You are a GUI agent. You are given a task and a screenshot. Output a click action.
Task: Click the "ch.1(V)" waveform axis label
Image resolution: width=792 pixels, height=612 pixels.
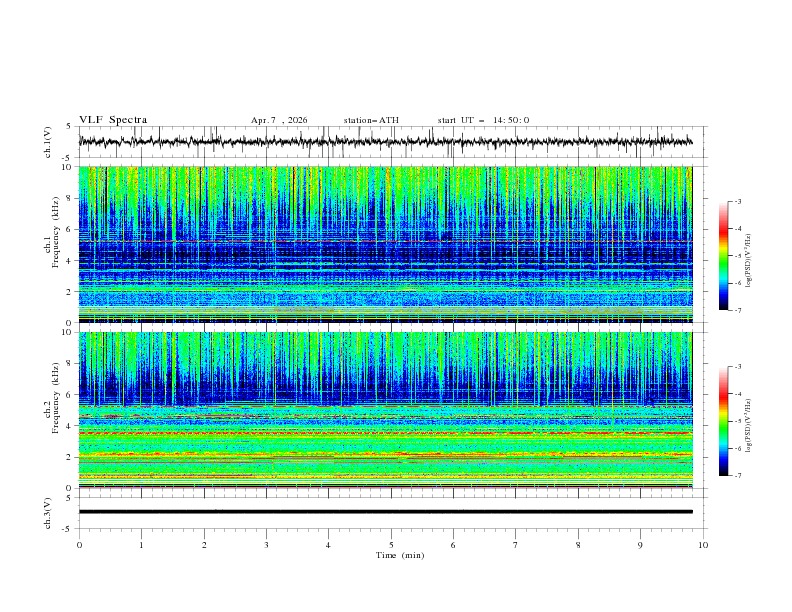tap(48, 142)
